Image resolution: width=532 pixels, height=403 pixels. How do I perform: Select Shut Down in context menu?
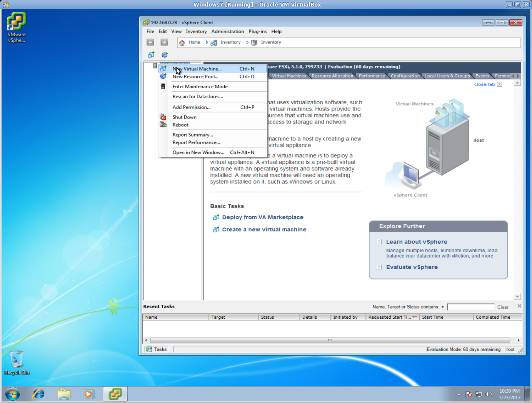213,117
